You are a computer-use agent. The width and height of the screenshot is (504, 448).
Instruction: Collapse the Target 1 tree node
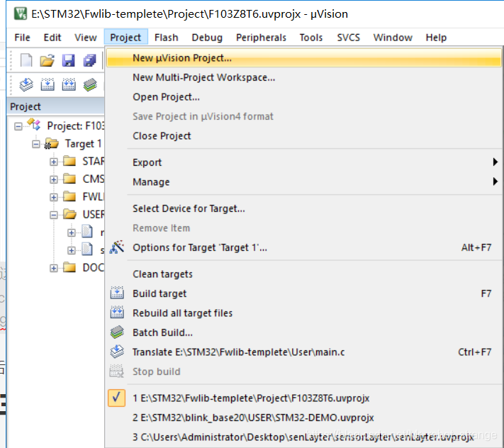tap(36, 145)
